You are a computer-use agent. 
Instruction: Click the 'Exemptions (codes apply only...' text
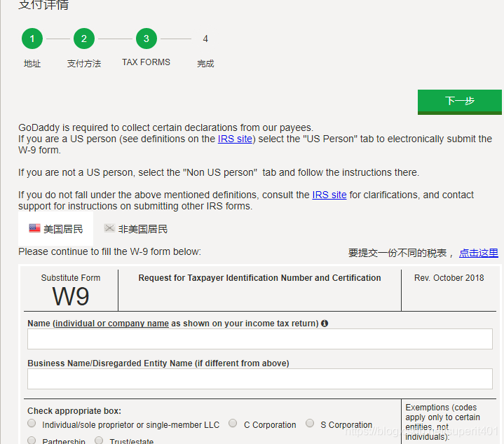[442, 422]
